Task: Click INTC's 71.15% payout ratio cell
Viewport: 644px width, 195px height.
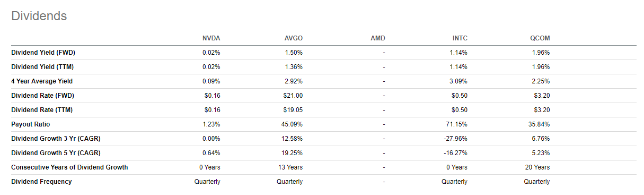Action: click(x=457, y=124)
